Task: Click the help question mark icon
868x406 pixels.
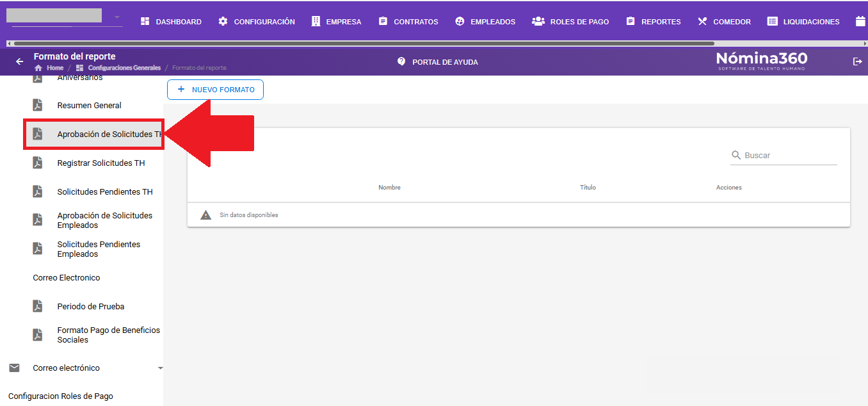Action: click(401, 61)
